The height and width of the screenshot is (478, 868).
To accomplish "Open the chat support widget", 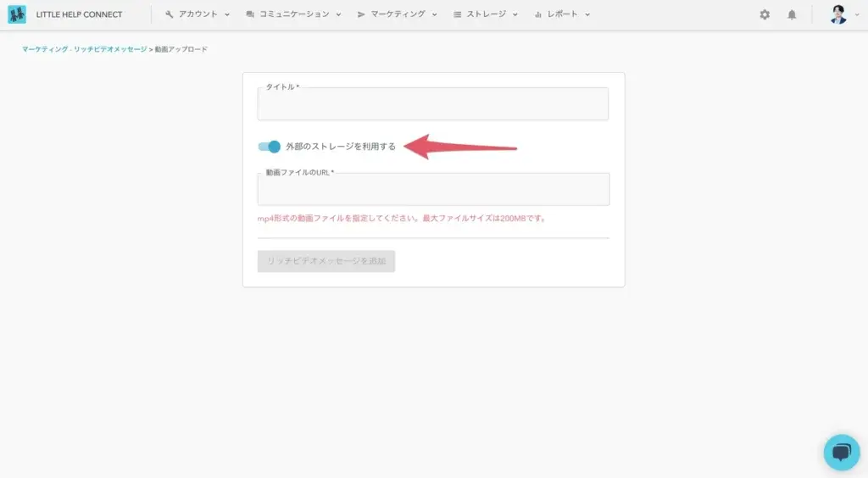I will click(x=841, y=452).
